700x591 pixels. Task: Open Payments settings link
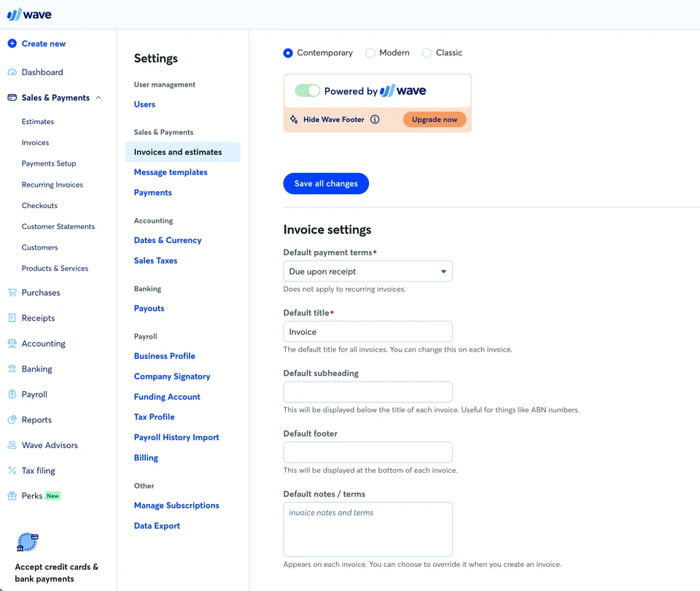click(152, 193)
